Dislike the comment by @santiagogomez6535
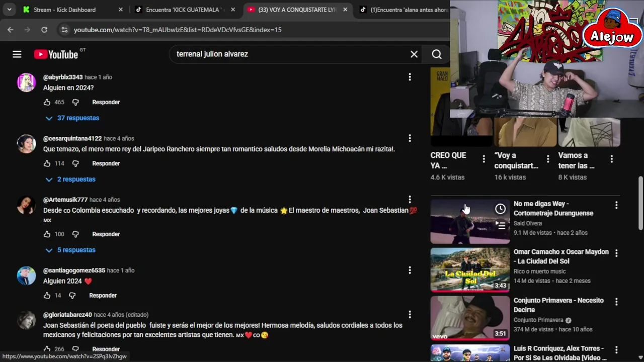Image resolution: width=644 pixels, height=362 pixels. click(72, 296)
